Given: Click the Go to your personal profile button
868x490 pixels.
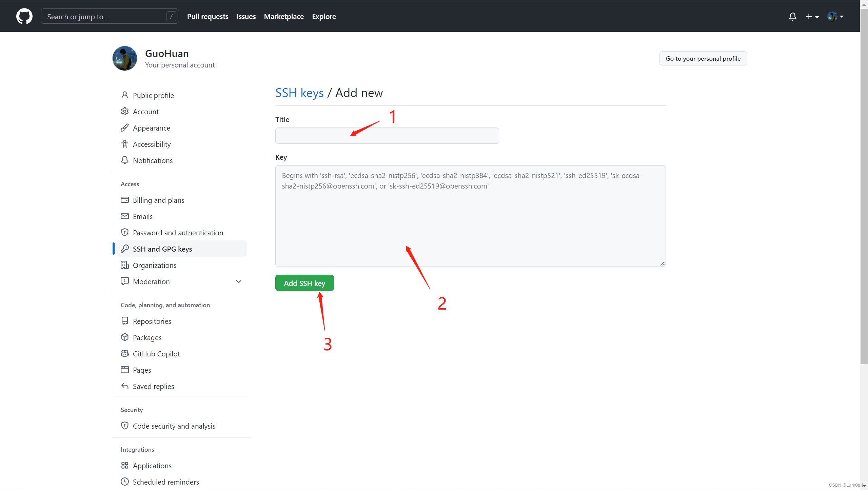Looking at the screenshot, I should (x=704, y=58).
